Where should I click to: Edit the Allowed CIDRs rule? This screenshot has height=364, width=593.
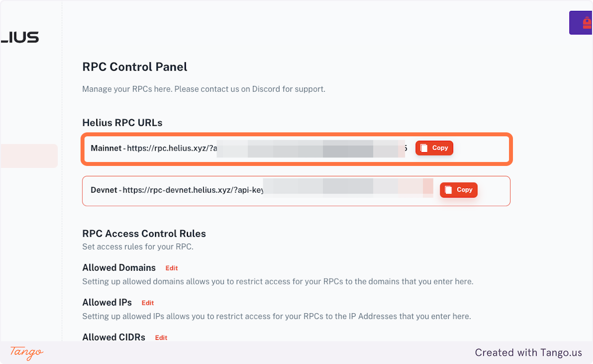point(161,337)
